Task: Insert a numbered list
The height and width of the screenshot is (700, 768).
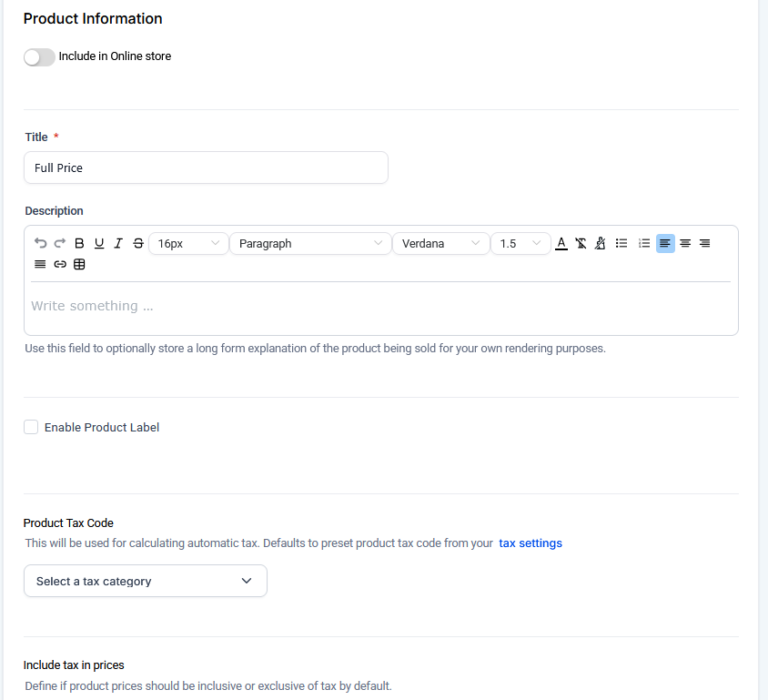Action: 644,243
